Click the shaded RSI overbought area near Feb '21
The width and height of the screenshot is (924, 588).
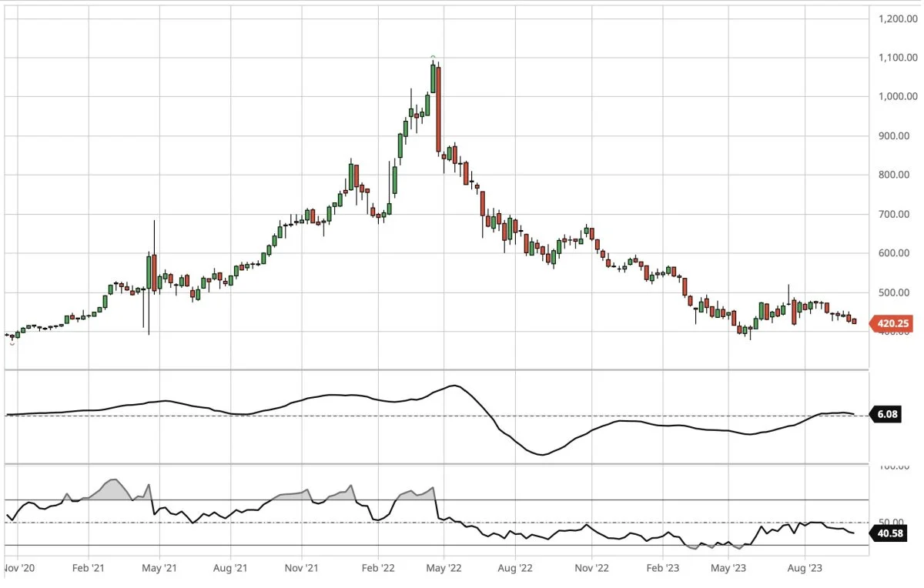point(112,491)
